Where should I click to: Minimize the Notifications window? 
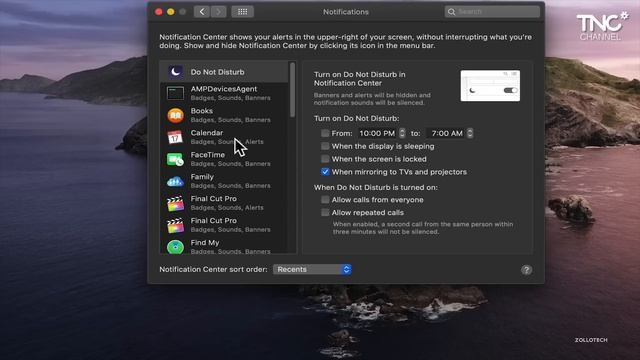(x=171, y=12)
